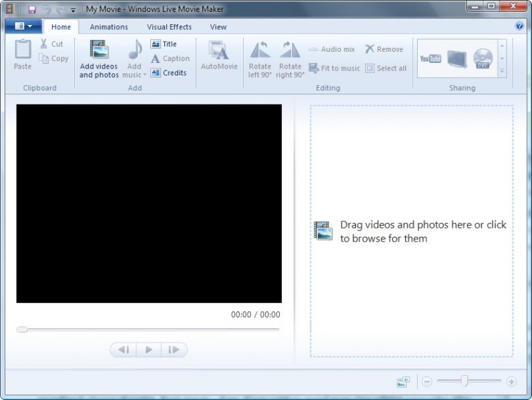Image resolution: width=532 pixels, height=400 pixels.
Task: Rotate right 90 degrees
Action: 290,60
